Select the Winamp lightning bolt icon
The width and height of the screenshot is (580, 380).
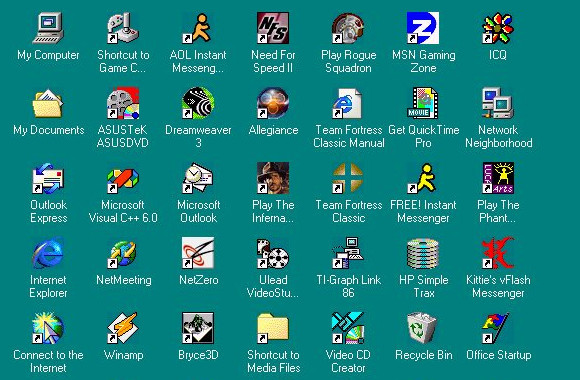(123, 328)
